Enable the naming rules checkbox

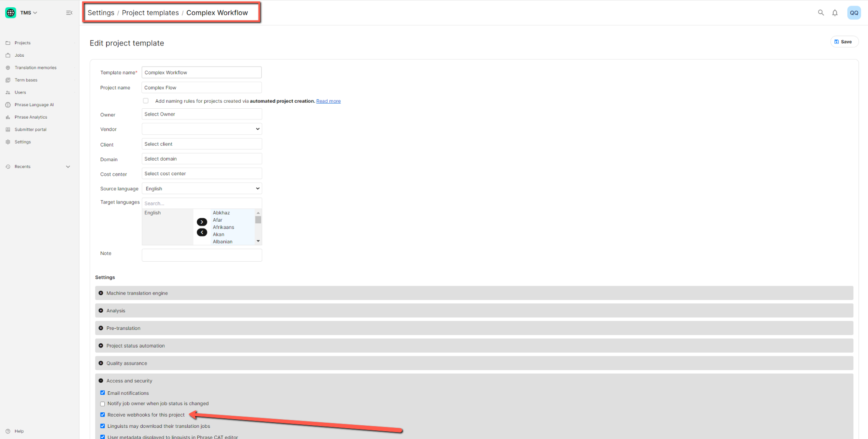point(146,101)
